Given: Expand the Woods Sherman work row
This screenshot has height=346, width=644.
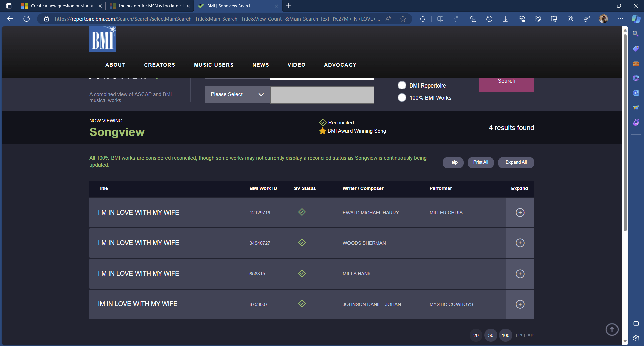Looking at the screenshot, I should tap(520, 243).
